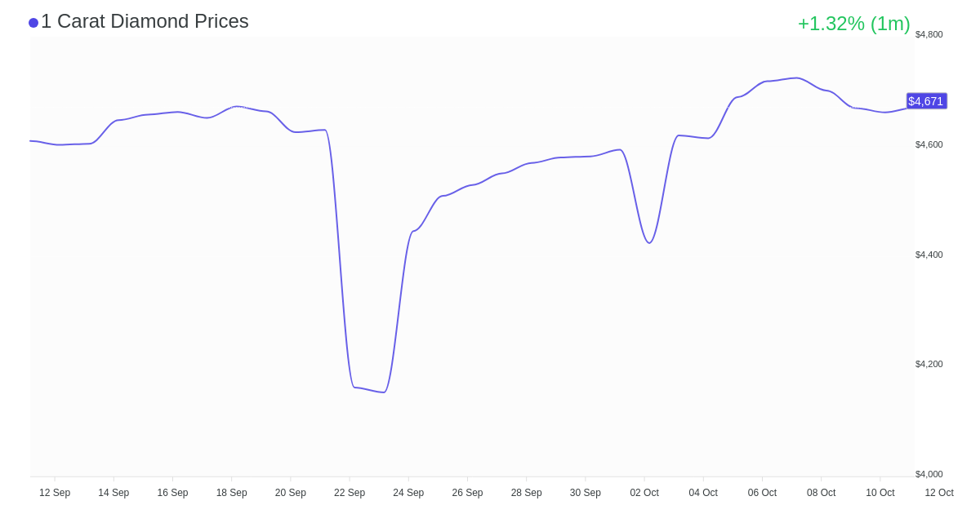Click the $4,000 y-axis label
Screen dimensions: 980x514
point(929,474)
